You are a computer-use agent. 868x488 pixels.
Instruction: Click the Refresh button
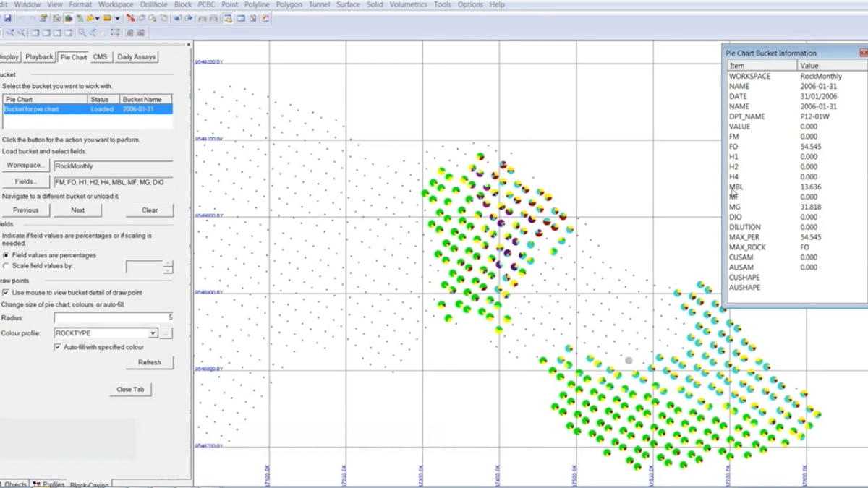pos(150,362)
